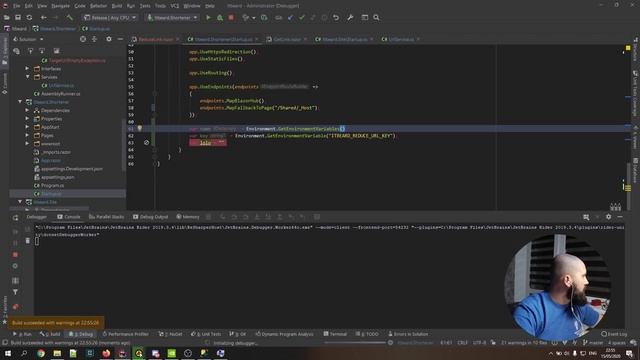
Task: Open the Performance Profiler tool window
Action: 125,334
